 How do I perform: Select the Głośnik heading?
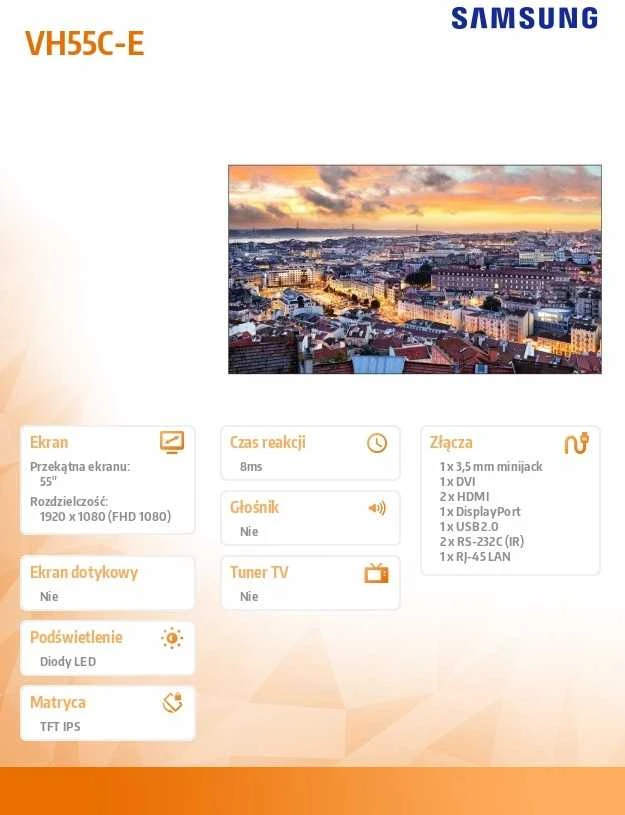click(254, 507)
